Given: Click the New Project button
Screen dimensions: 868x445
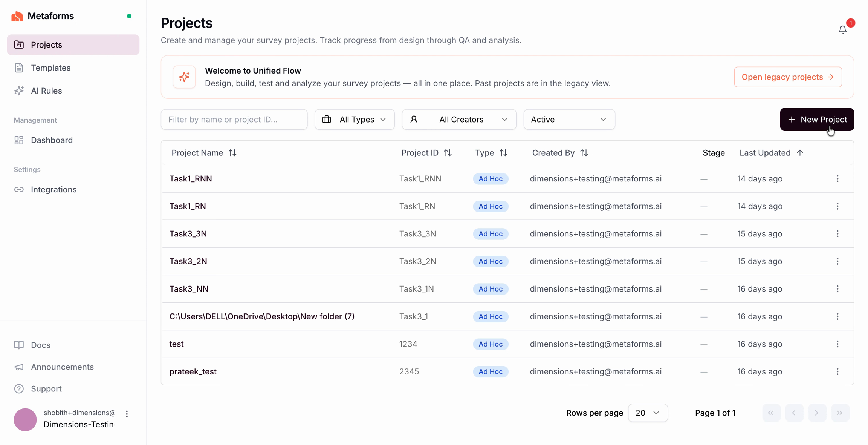Looking at the screenshot, I should coord(817,120).
